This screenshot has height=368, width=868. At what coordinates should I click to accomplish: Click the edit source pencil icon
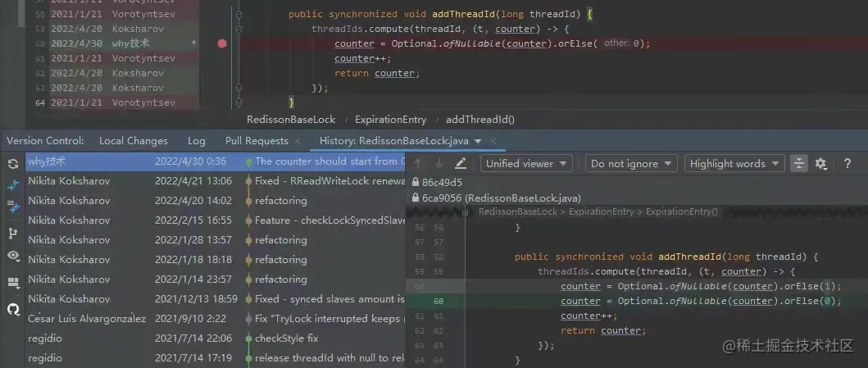click(461, 163)
